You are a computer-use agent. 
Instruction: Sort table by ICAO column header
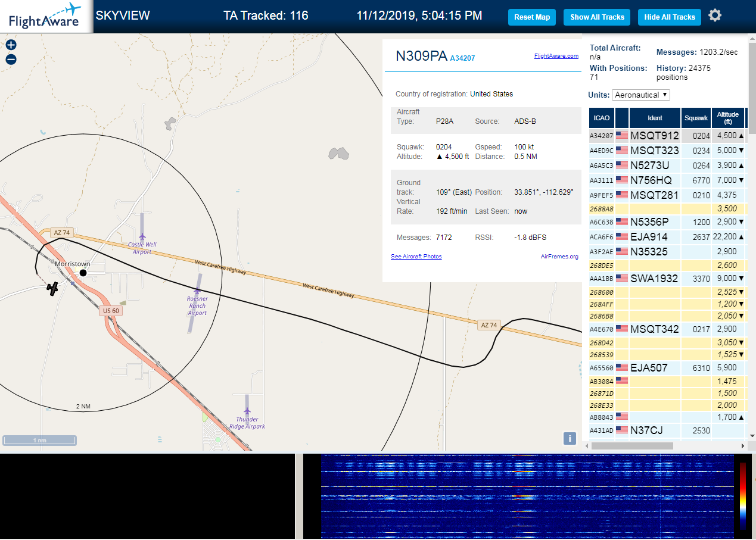pyautogui.click(x=602, y=118)
